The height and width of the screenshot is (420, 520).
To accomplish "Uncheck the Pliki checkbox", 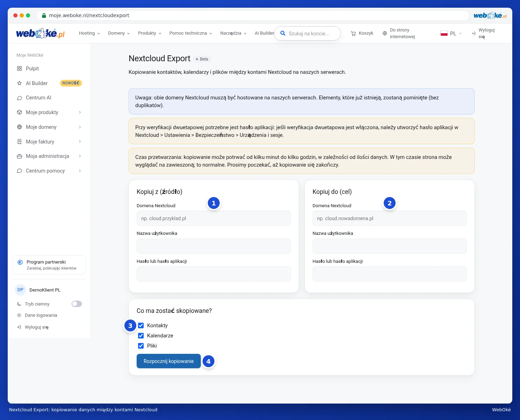I will pos(141,346).
